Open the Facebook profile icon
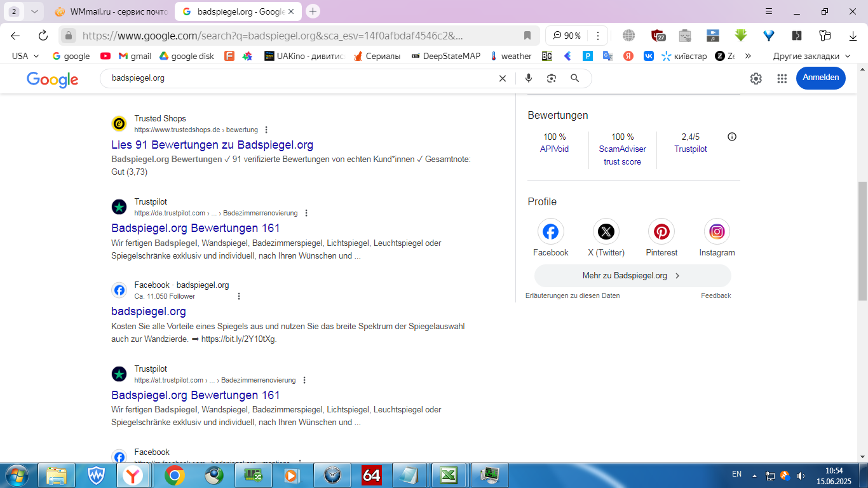This screenshot has height=488, width=868. pos(550,231)
